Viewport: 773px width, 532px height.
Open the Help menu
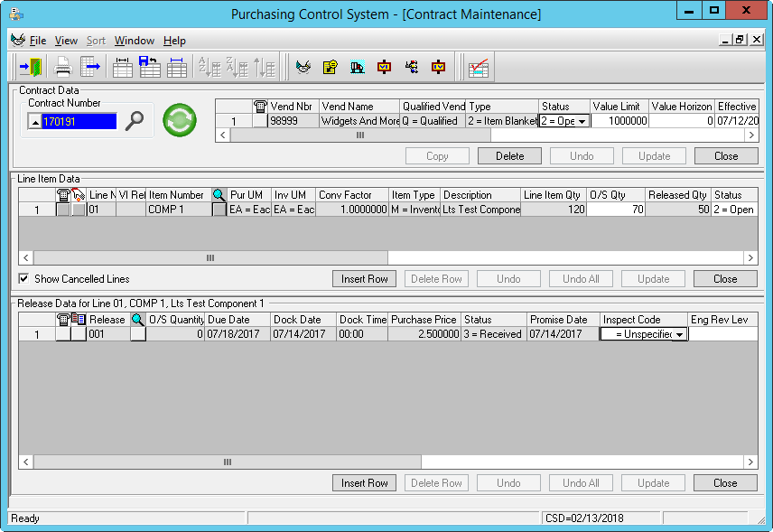pyautogui.click(x=174, y=41)
